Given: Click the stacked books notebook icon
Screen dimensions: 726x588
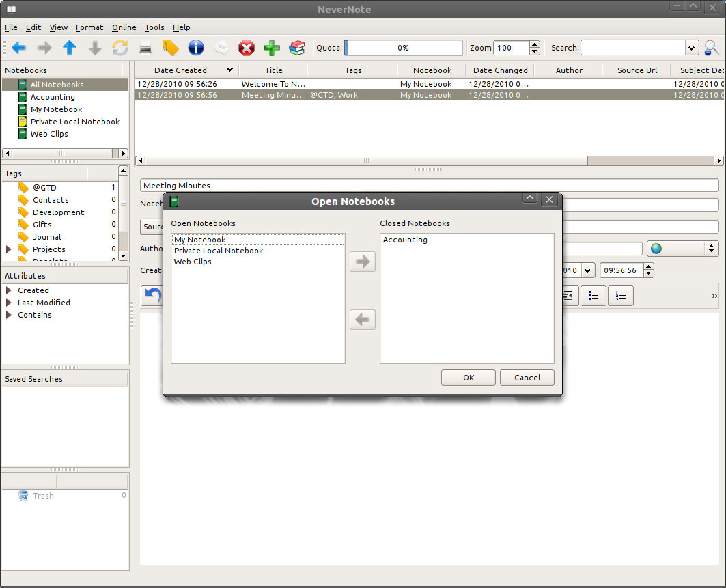Looking at the screenshot, I should [x=297, y=48].
